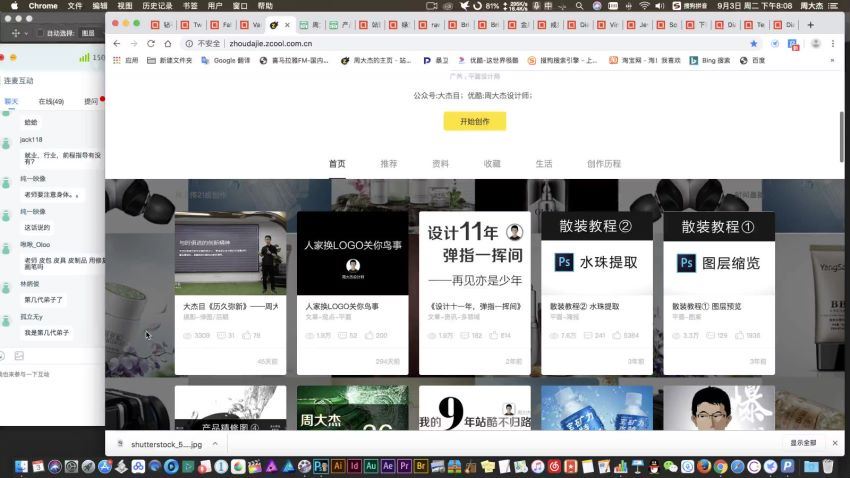Expand the hidden bookmarks chevron

832,60
